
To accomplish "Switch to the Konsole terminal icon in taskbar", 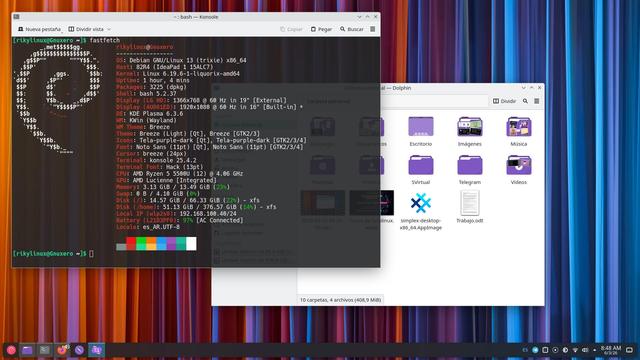I will click(x=44, y=350).
